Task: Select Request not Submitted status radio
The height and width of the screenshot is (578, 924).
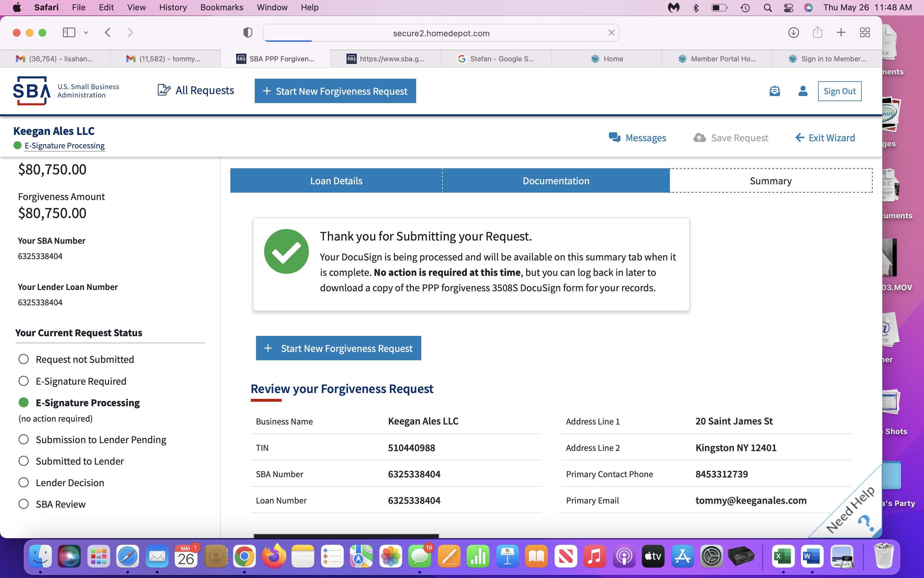Action: pos(24,359)
